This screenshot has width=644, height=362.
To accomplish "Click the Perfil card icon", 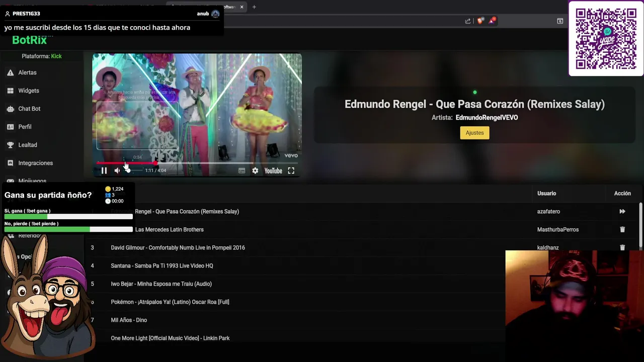I will [10, 127].
